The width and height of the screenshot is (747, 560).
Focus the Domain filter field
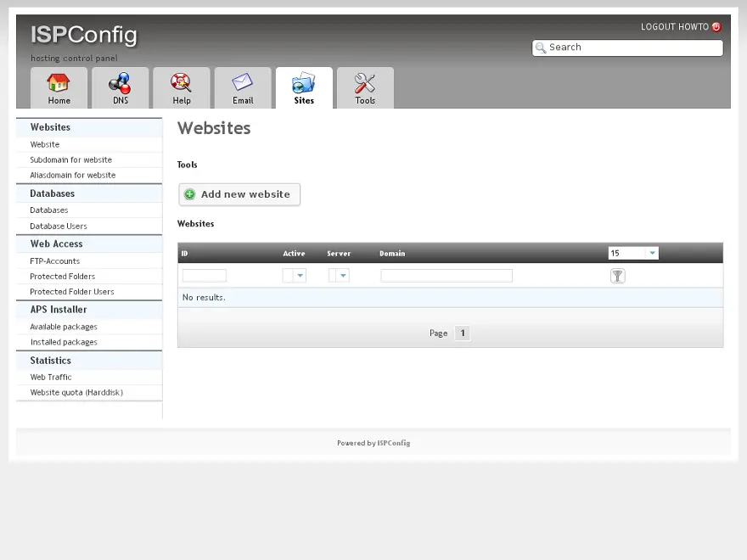(x=447, y=275)
